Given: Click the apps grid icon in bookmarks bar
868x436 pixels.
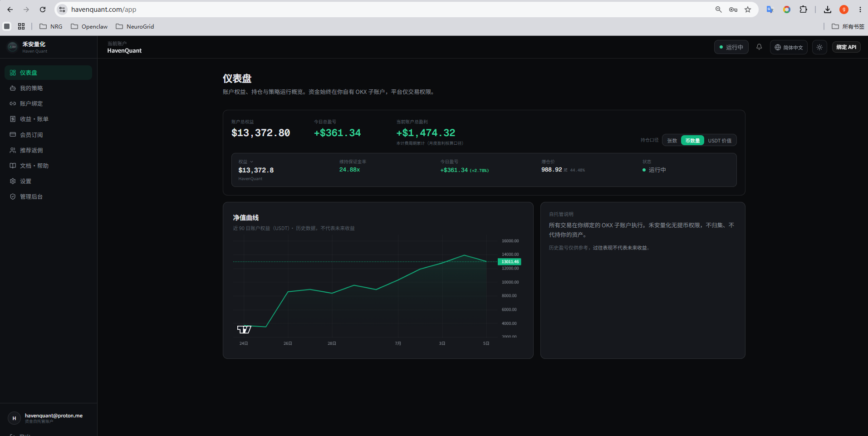Looking at the screenshot, I should (x=21, y=26).
